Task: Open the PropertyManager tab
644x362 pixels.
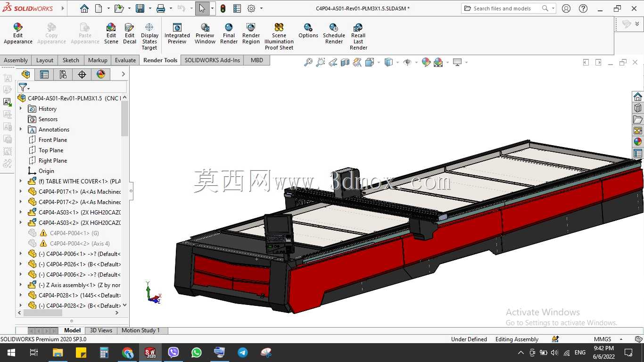Action: [x=44, y=74]
